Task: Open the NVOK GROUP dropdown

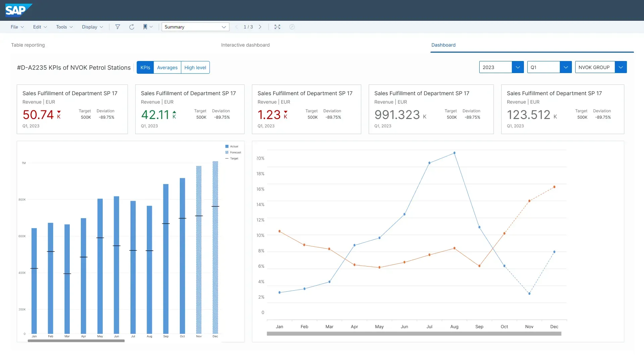Action: click(x=601, y=67)
